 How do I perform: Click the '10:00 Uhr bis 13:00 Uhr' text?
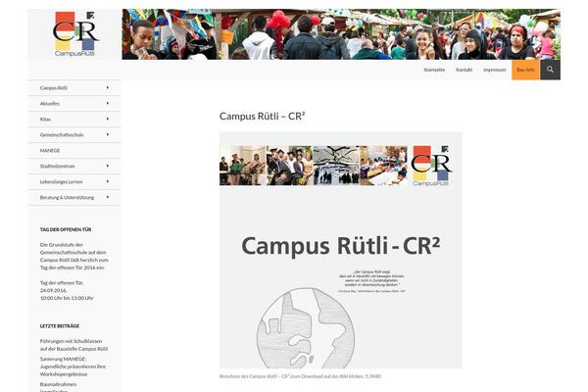pos(67,298)
